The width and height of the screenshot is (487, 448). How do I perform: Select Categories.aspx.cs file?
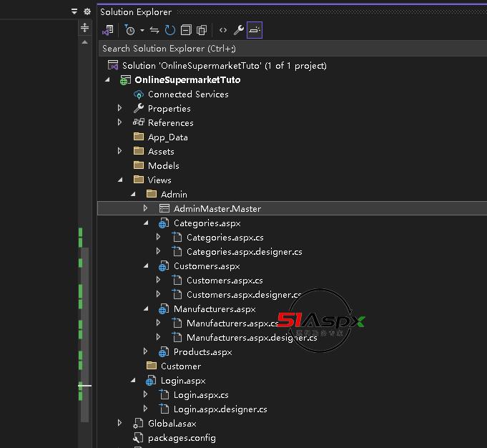[225, 238]
